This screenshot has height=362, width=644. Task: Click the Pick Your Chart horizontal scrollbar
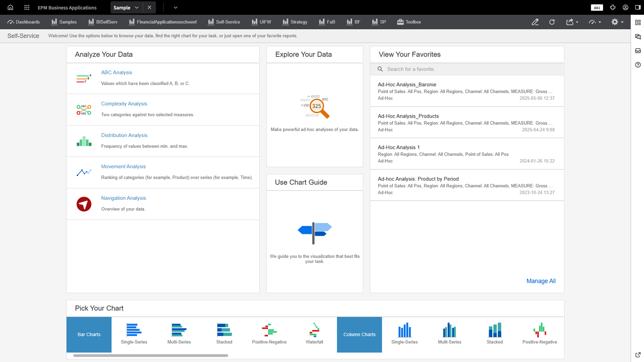[x=151, y=355]
